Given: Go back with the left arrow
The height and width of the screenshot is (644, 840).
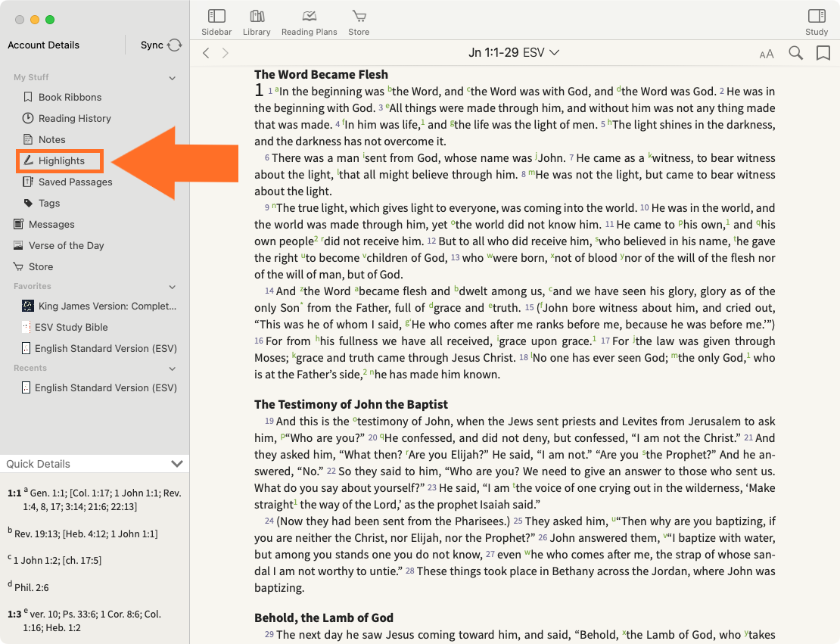Looking at the screenshot, I should (x=206, y=53).
